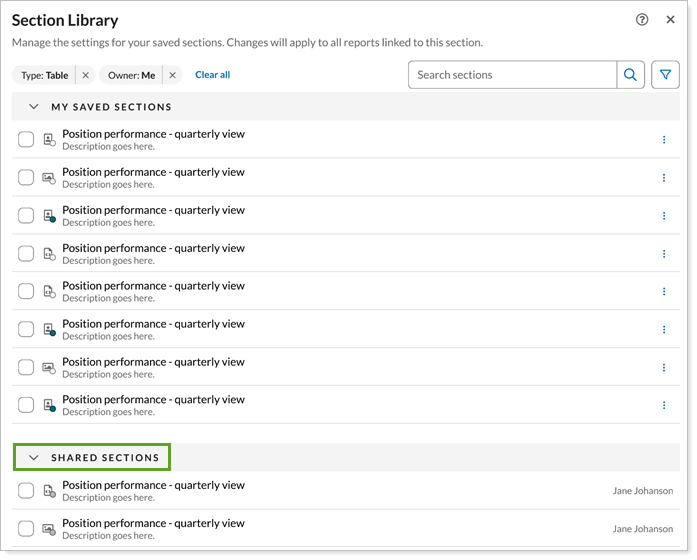Screen dimensions: 697x560
Task: Open the help question mark icon
Action: 642,20
